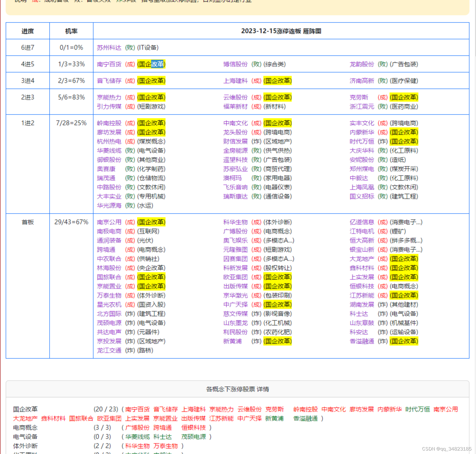Select 济南高新 in the 3进4 row

coord(362,81)
